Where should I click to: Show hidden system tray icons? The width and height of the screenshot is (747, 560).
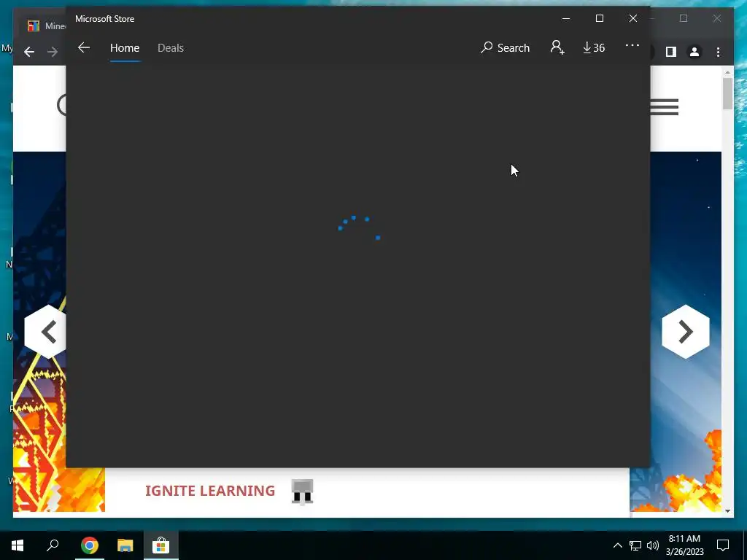[617, 545]
